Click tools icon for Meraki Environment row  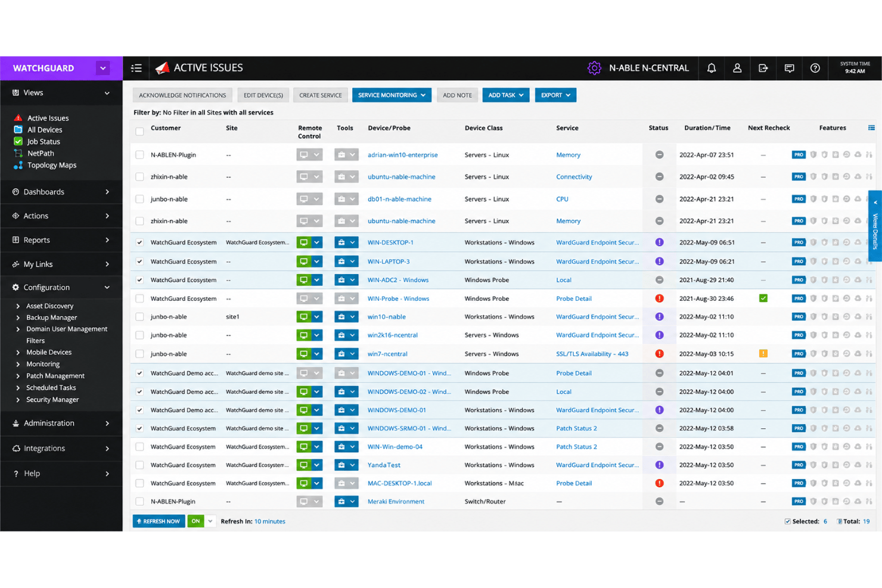[341, 502]
